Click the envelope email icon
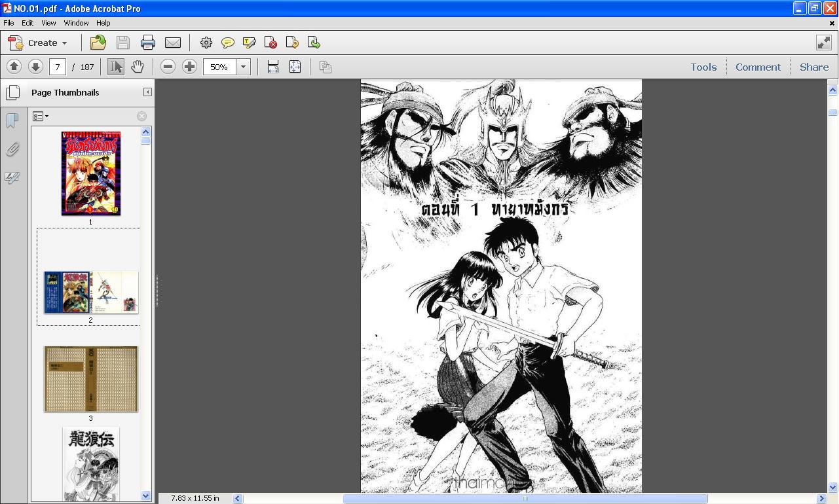 tap(173, 43)
